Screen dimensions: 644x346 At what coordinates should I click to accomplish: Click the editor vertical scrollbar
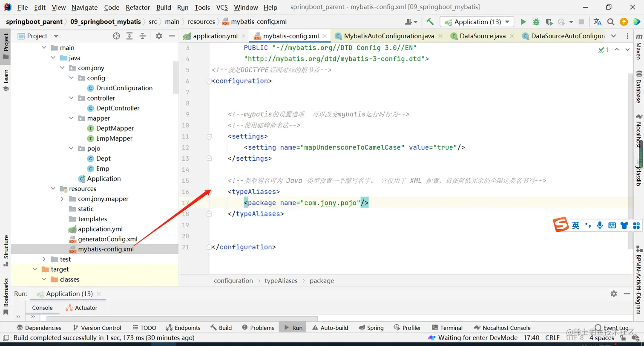pyautogui.click(x=631, y=161)
